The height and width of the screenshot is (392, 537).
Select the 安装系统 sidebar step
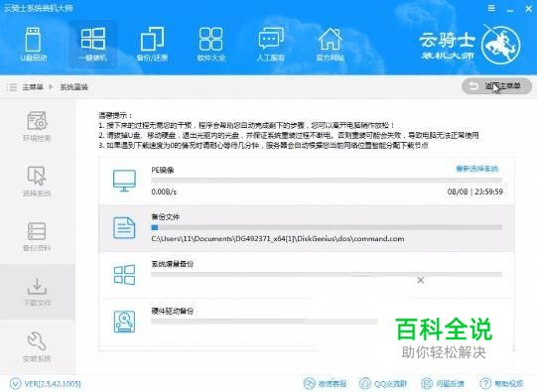point(37,346)
